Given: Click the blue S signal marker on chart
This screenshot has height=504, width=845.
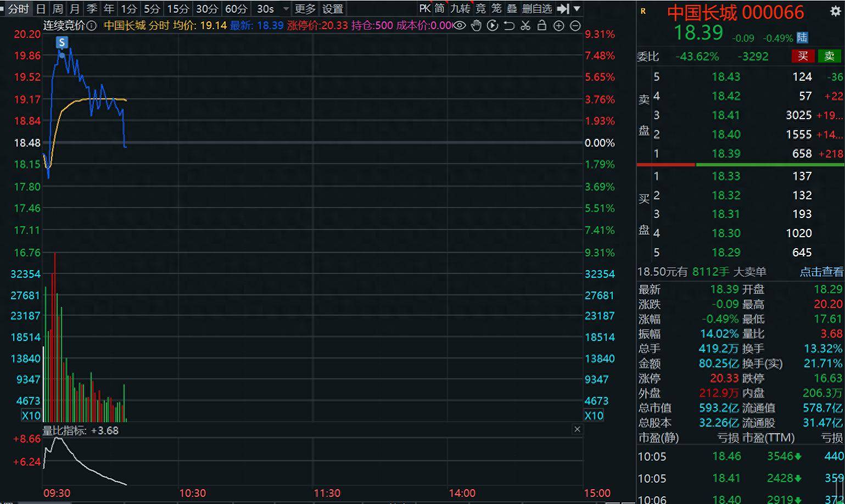Looking at the screenshot, I should [61, 43].
